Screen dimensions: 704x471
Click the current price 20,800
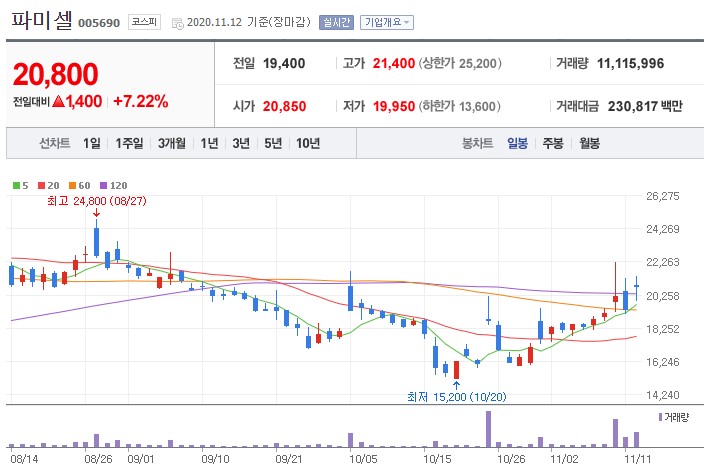[55, 74]
